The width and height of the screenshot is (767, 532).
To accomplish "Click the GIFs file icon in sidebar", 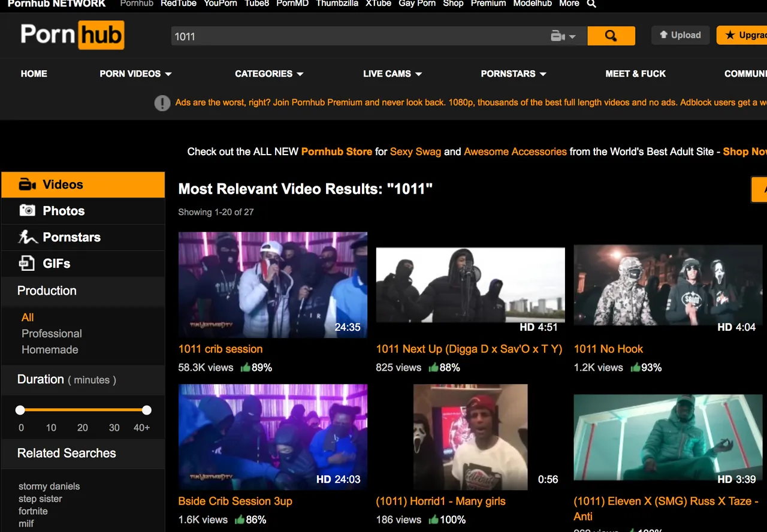I will click(28, 263).
